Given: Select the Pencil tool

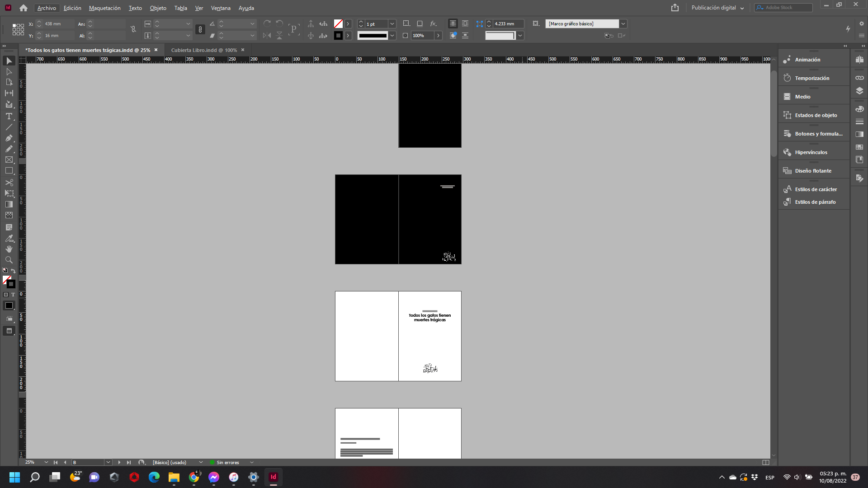Looking at the screenshot, I should click(9, 149).
